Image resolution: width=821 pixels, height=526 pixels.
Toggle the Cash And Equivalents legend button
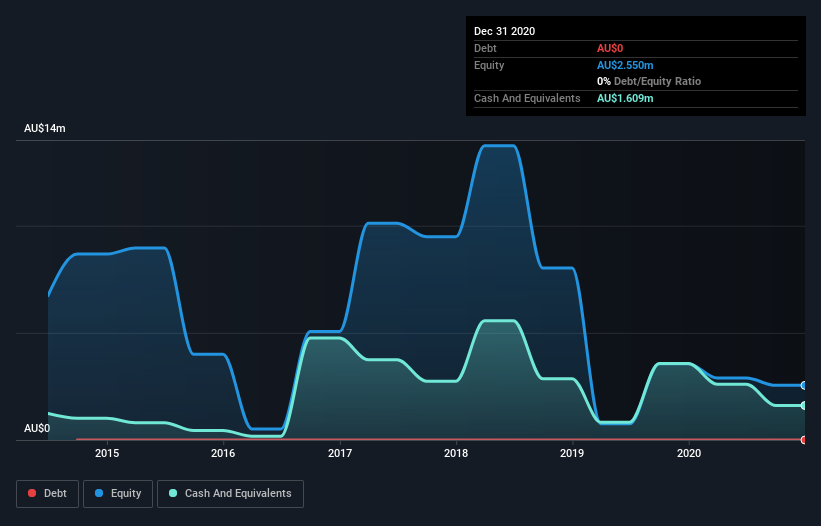tap(230, 494)
